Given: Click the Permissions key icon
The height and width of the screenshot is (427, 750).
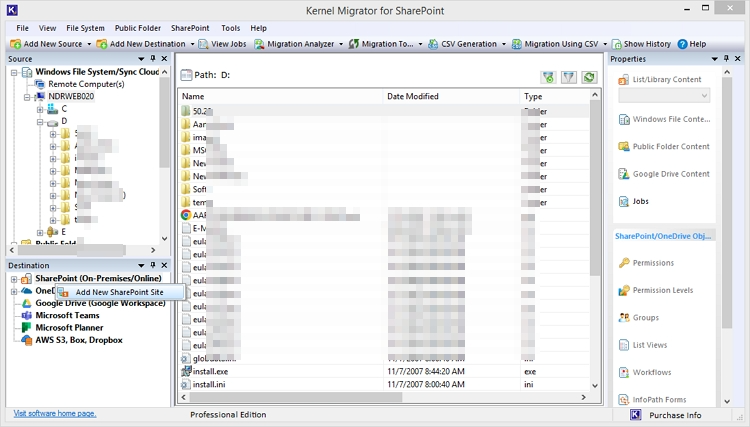Looking at the screenshot, I should click(x=624, y=263).
